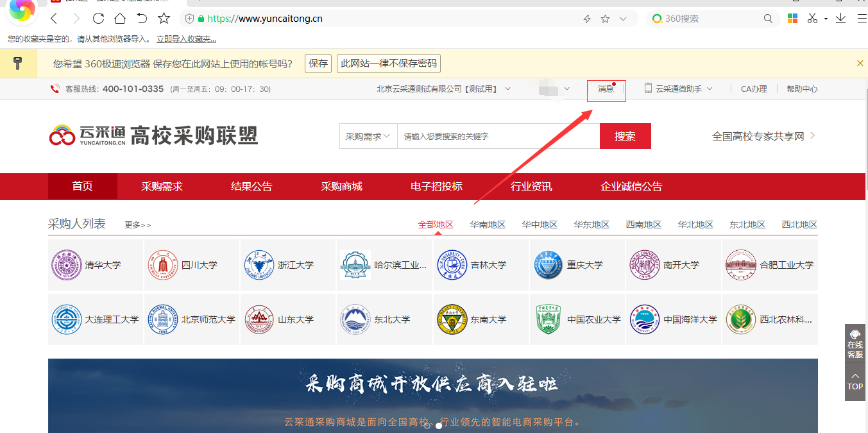The image size is (868, 433).
Task: Open 结果公告 navigation item
Action: pos(251,186)
